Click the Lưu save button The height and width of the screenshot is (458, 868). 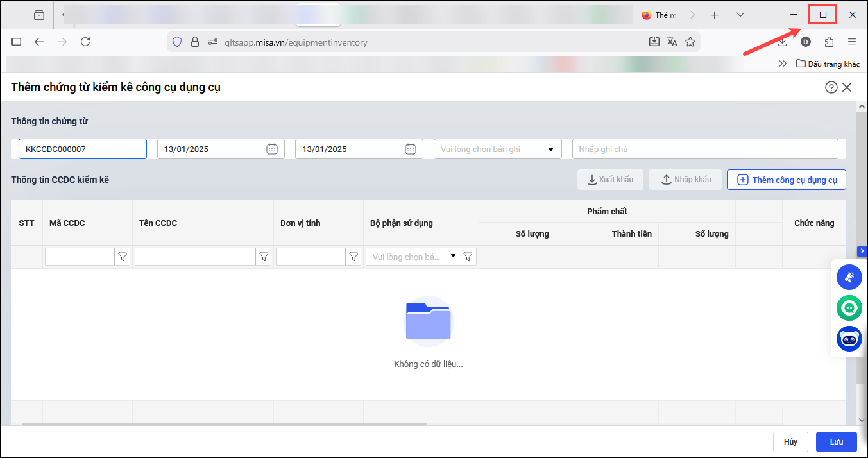click(x=837, y=442)
